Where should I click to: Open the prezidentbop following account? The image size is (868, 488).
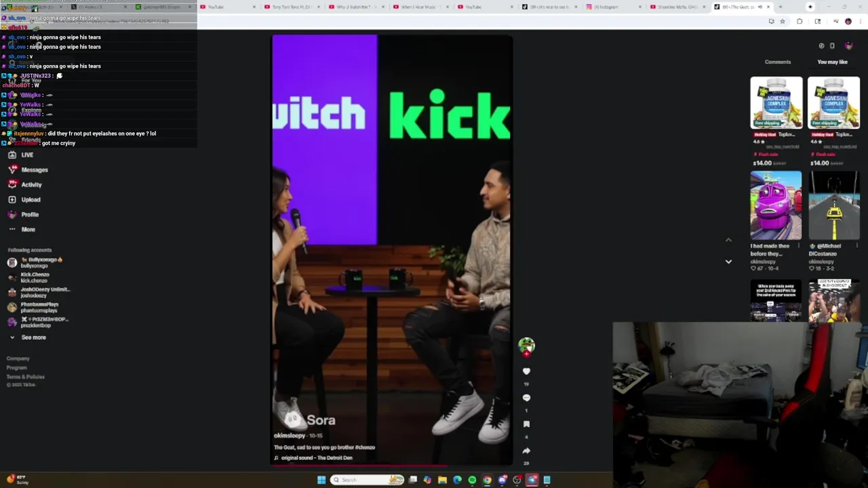click(x=38, y=322)
